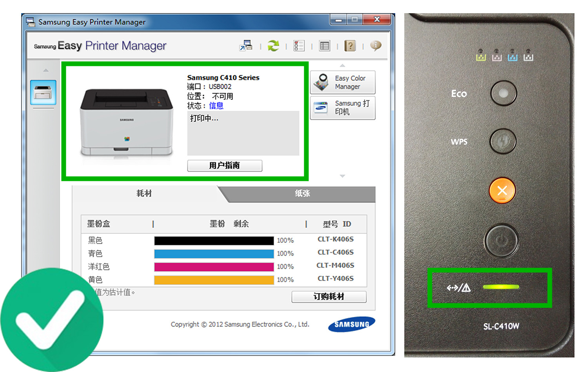Screen dimensions: 588x372
Task: Click the CLT-K406S model ID
Action: [336, 239]
